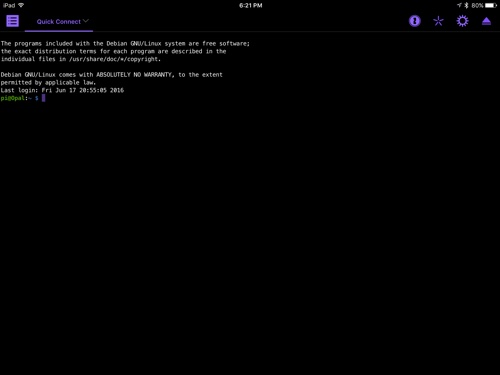Viewport: 500px width, 375px height.
Task: Tap the 6:21 PM clock
Action: (251, 5)
